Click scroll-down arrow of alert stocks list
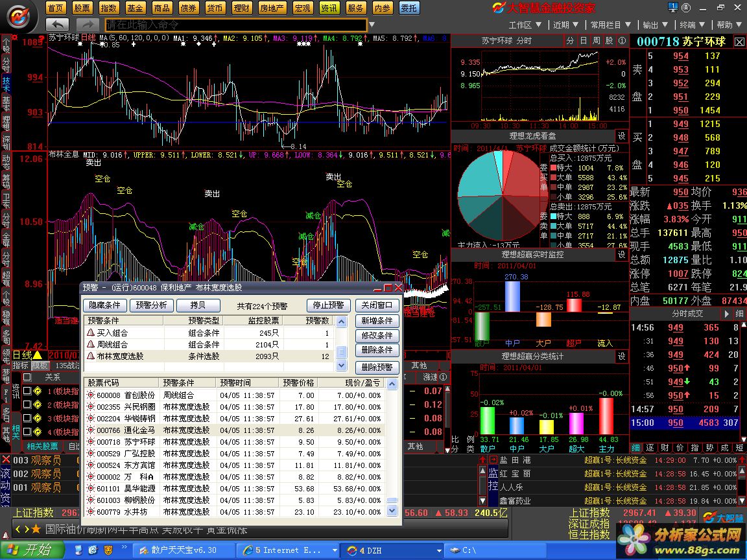Viewport: 747px width, 560px height. tap(392, 511)
